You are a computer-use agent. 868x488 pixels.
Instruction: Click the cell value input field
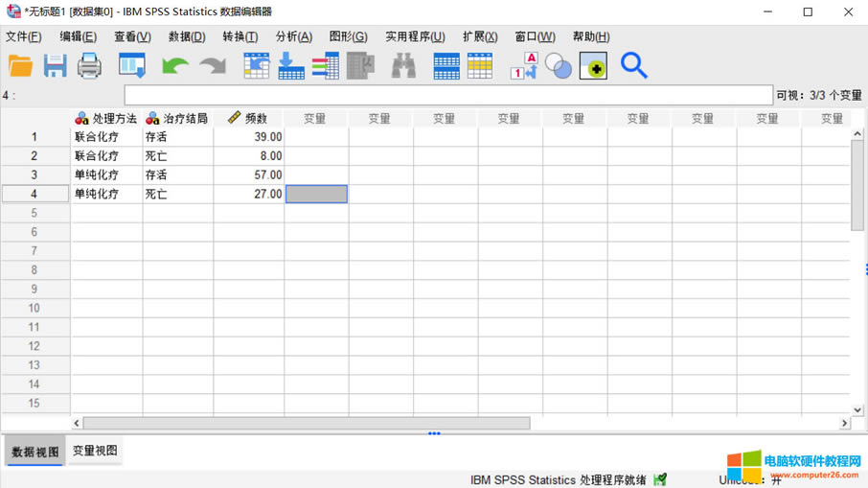447,95
